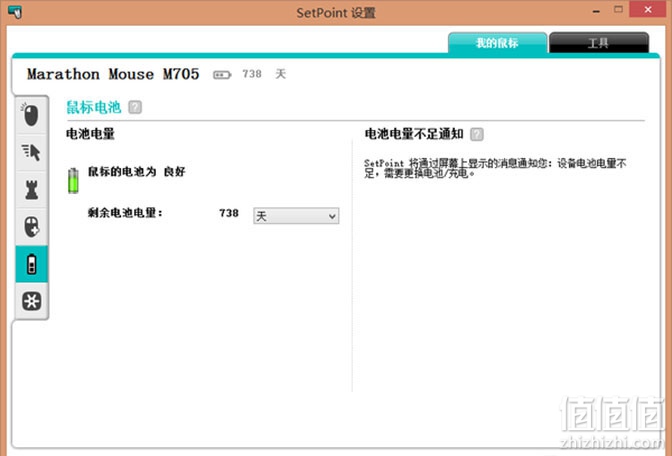Viewport: 672px width, 456px height.
Task: Open the pointer and scrolling settings icon
Action: click(31, 153)
